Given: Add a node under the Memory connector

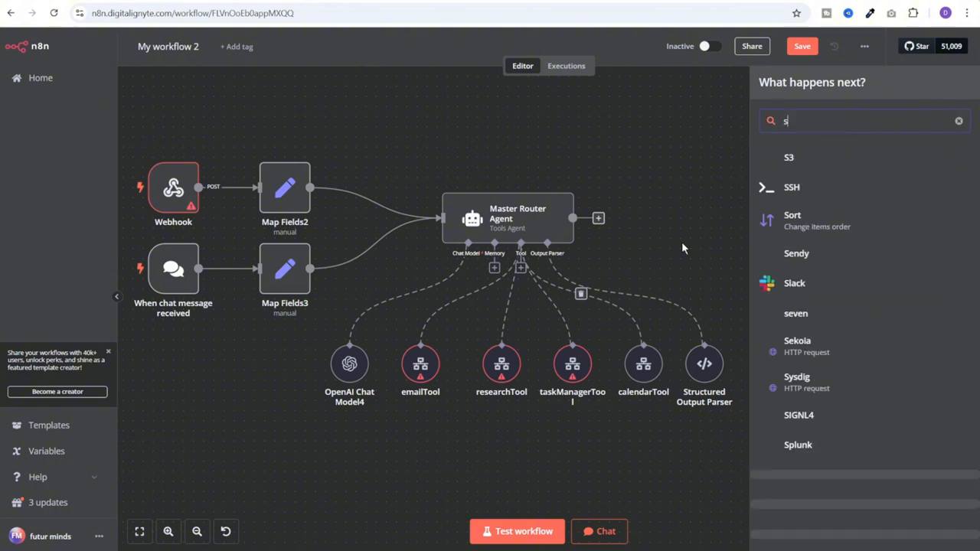Looking at the screenshot, I should pyautogui.click(x=495, y=267).
